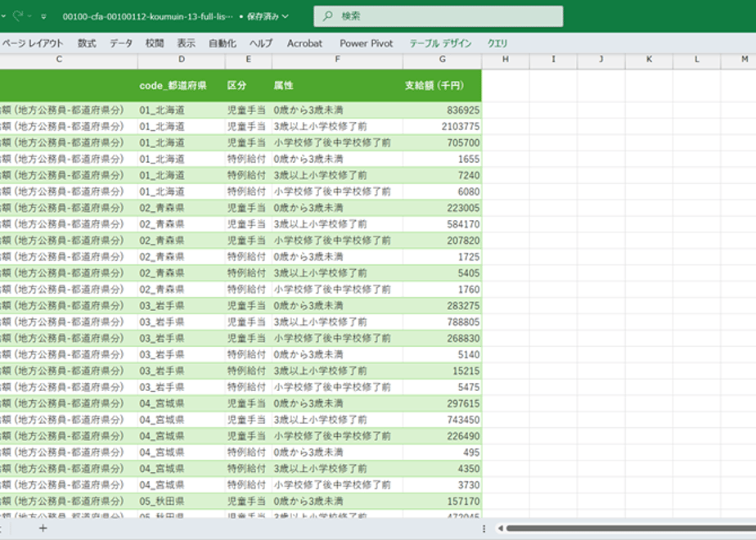Open the 数式 ribbon tab
This screenshot has width=756, height=540.
[x=87, y=43]
